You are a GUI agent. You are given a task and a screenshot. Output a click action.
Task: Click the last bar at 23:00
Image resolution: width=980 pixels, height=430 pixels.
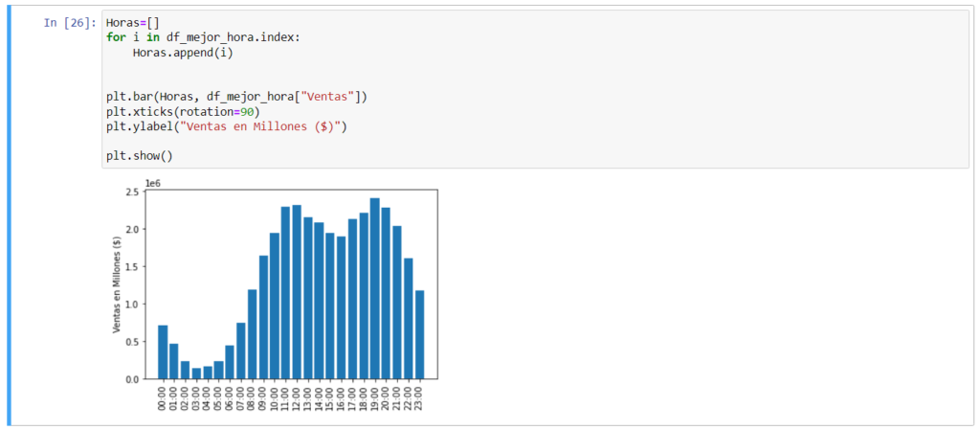419,334
